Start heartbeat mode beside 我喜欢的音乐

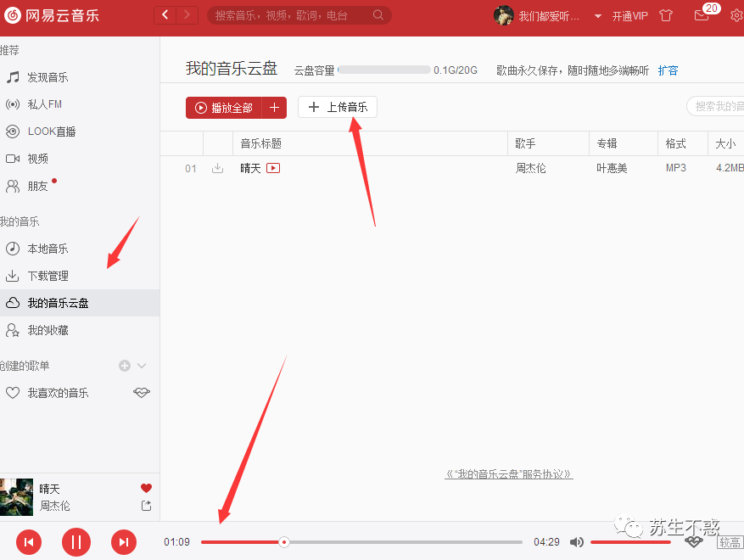click(142, 393)
